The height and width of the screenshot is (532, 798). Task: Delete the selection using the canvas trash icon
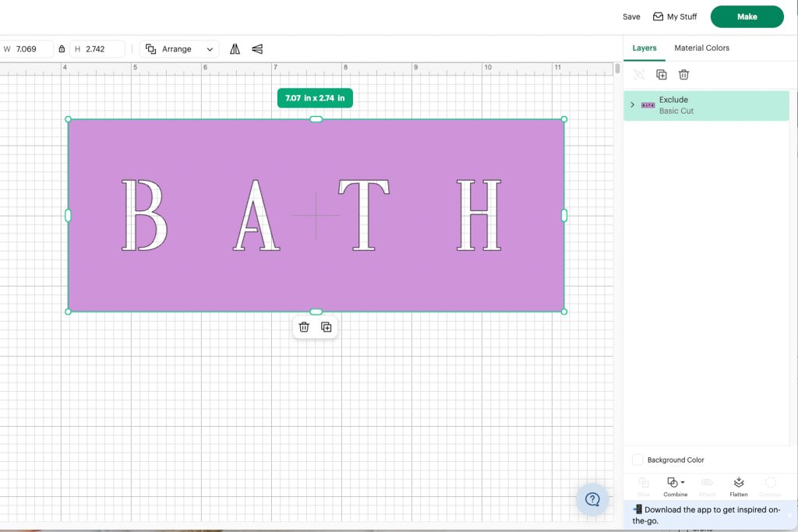click(304, 327)
